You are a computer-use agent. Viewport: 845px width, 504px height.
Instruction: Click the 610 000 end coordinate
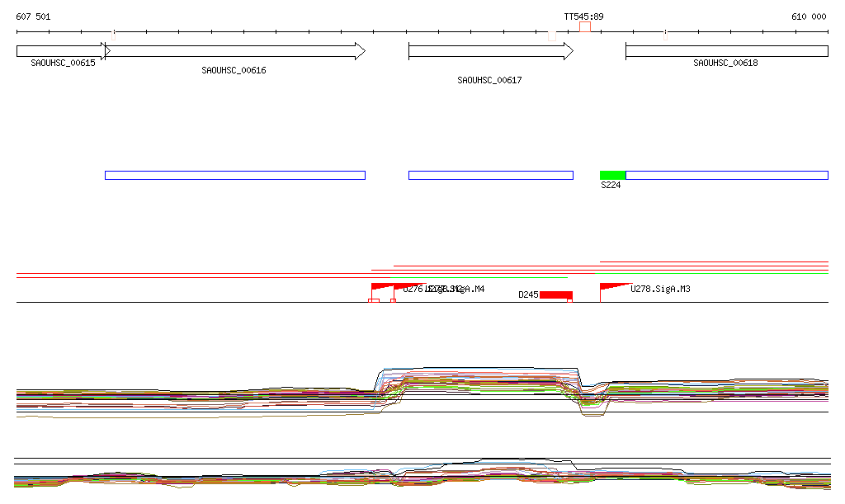point(809,16)
